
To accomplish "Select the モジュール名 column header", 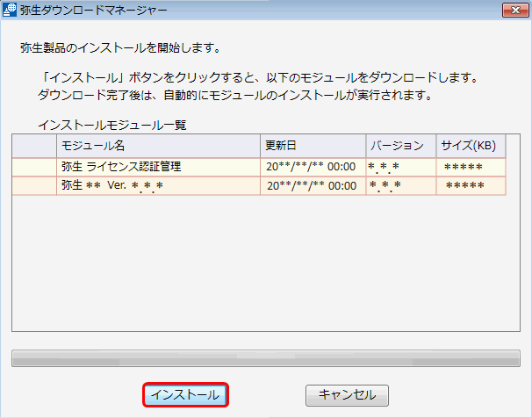I will pos(158,146).
